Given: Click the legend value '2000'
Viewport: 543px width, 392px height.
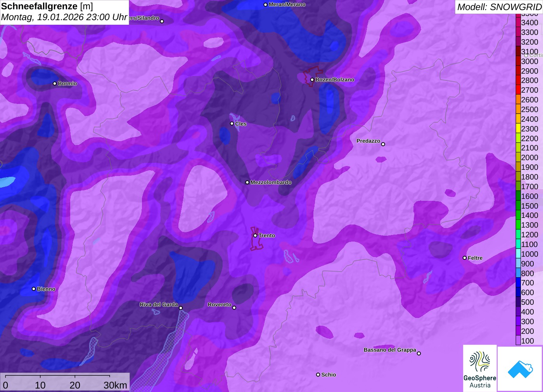Looking at the screenshot, I should [x=529, y=157].
